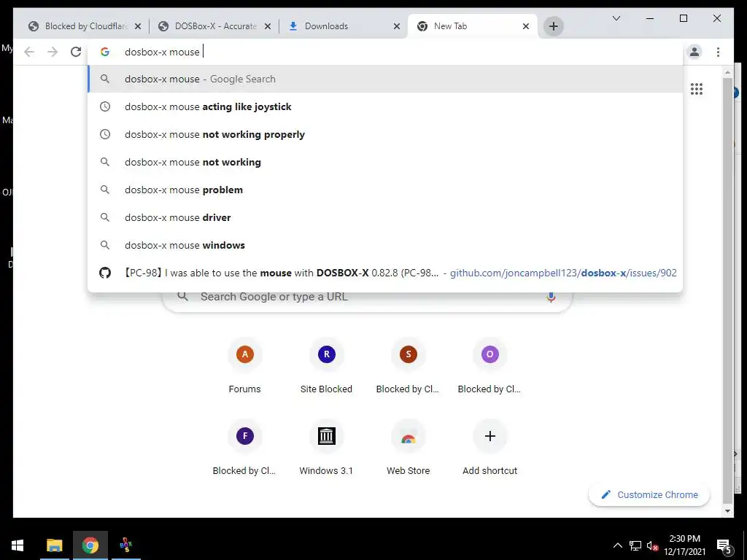
Task: Choose 'dosbox-x mouse windows' suggestion
Action: [385, 245]
